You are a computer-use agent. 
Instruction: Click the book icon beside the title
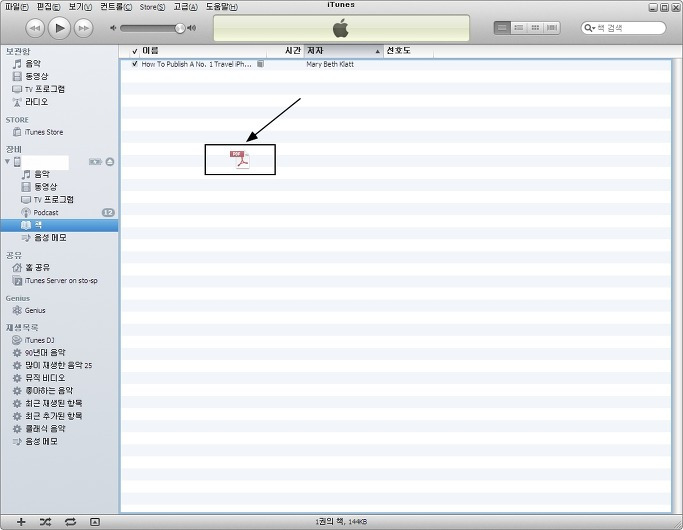260,64
